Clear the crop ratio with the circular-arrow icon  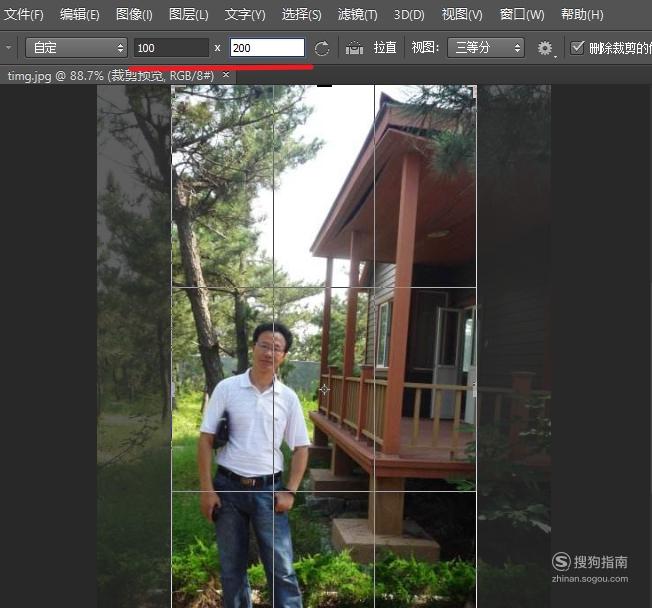[x=322, y=48]
